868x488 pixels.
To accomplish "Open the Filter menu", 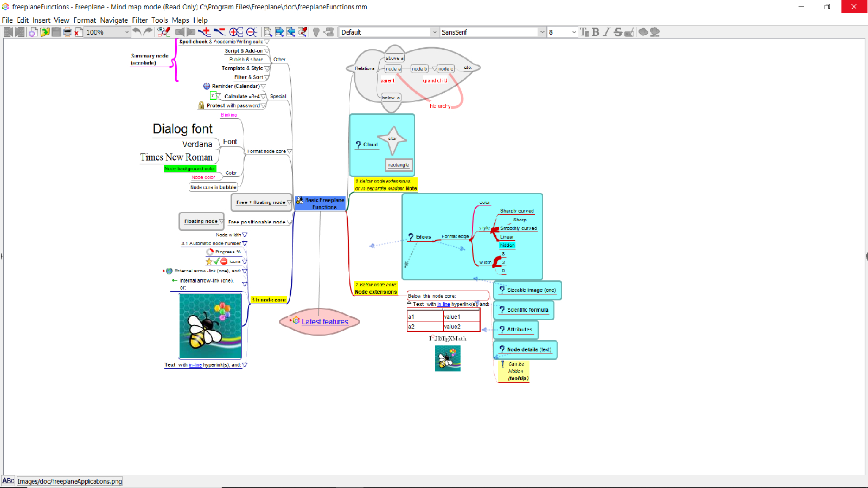I will (139, 20).
